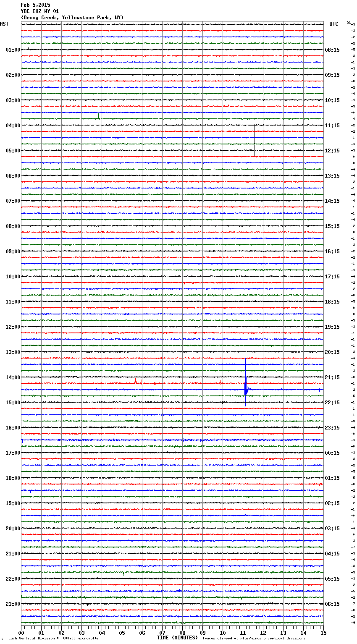The height and width of the screenshot is (644, 357).
Task: Click the 13:15 UTC time label
Action: click(332, 176)
